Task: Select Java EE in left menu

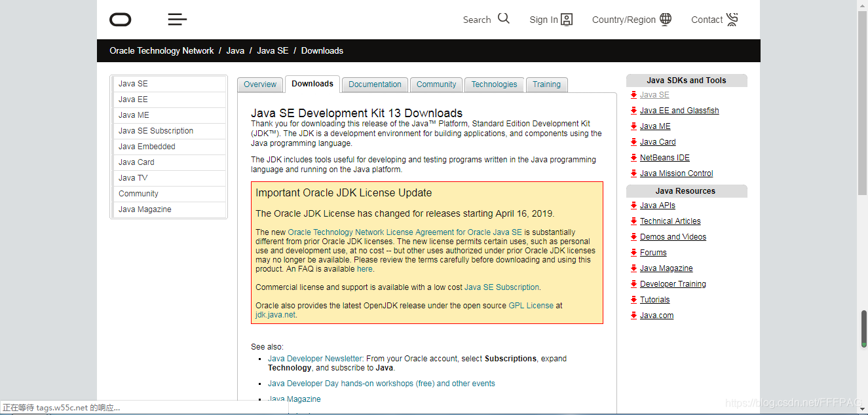Action: point(169,99)
